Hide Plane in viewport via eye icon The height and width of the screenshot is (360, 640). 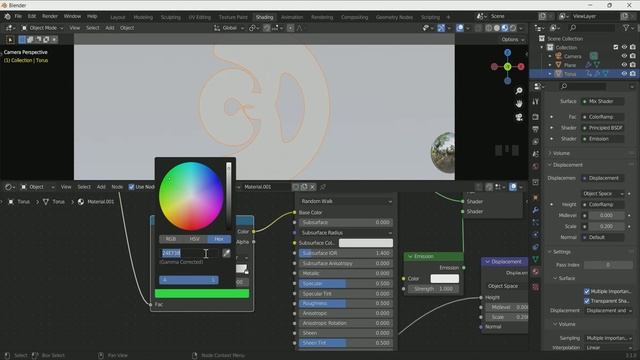click(x=624, y=65)
